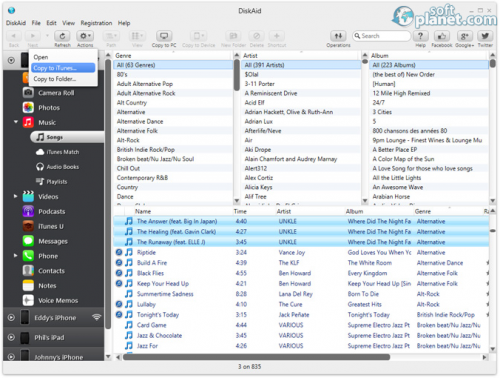The width and height of the screenshot is (500, 378).
Task: Click the horizontal scrollbar of song list
Action: coord(257,357)
